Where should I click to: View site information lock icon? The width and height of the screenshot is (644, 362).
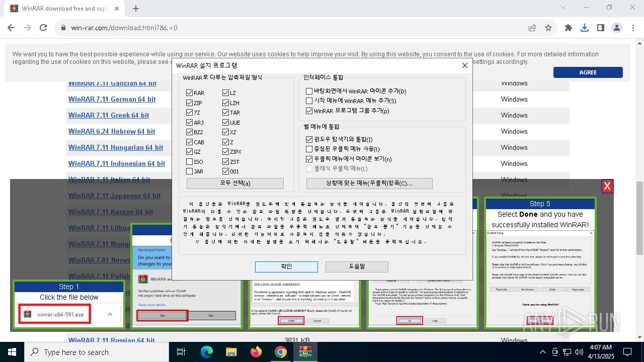pos(63,28)
